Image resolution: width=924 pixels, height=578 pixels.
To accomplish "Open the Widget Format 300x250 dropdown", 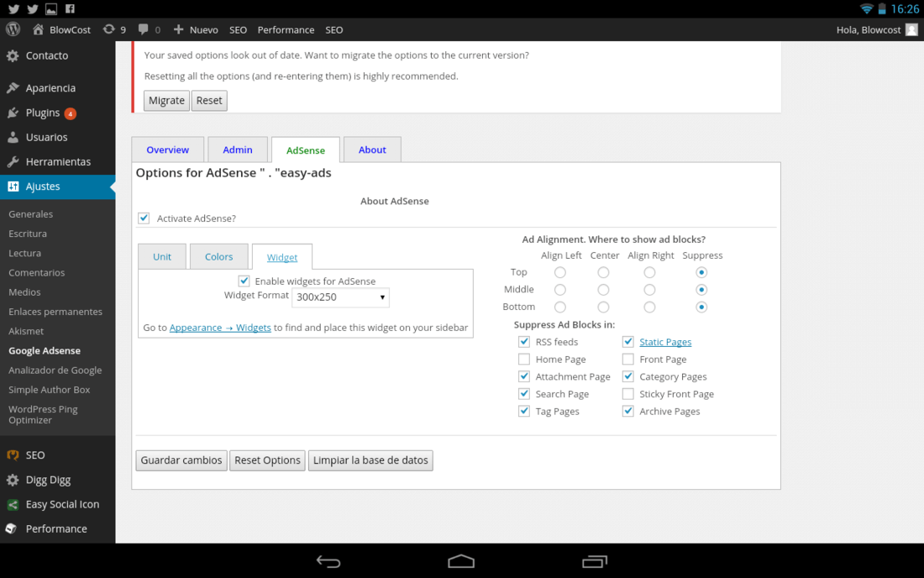I will (x=340, y=297).
